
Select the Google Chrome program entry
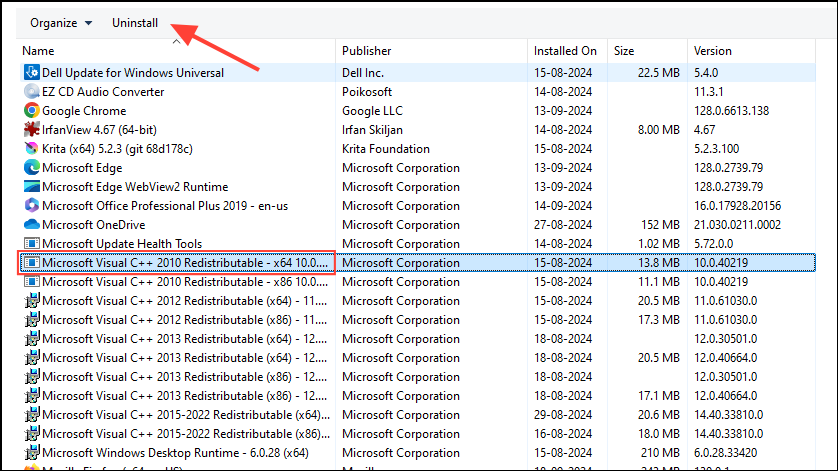[84, 111]
